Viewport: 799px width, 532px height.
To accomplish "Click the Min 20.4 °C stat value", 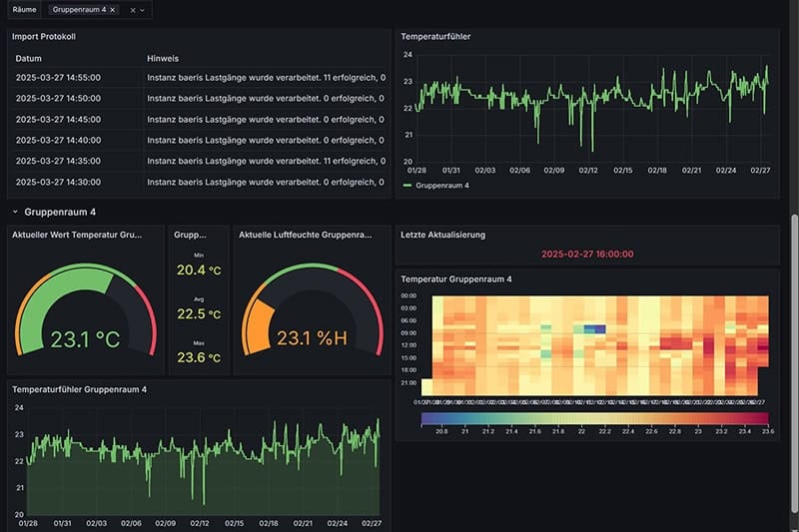I will [x=199, y=269].
